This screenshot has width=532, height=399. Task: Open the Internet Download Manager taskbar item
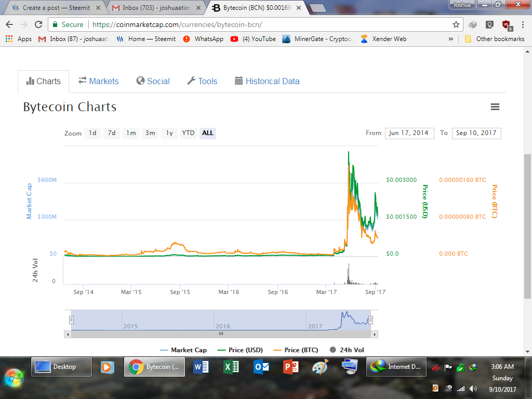pos(396,367)
